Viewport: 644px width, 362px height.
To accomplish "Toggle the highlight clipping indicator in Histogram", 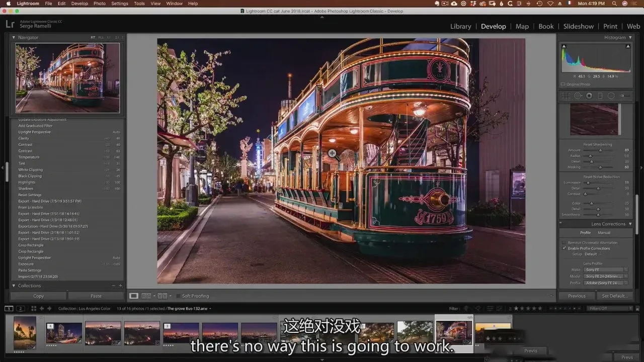I will click(x=628, y=46).
